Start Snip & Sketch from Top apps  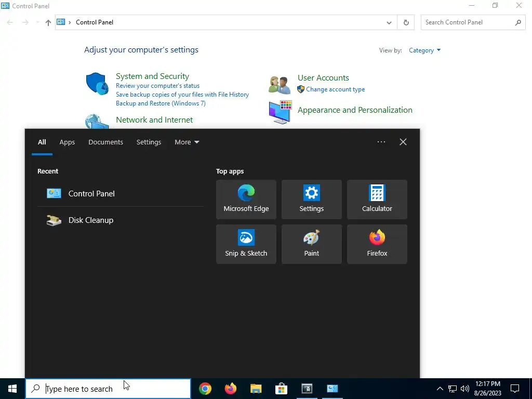pyautogui.click(x=246, y=244)
